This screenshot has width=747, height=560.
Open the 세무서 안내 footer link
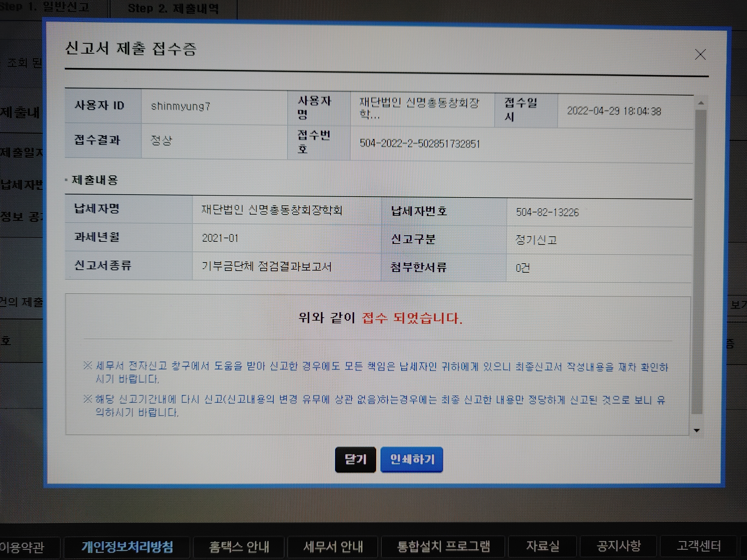(x=333, y=546)
